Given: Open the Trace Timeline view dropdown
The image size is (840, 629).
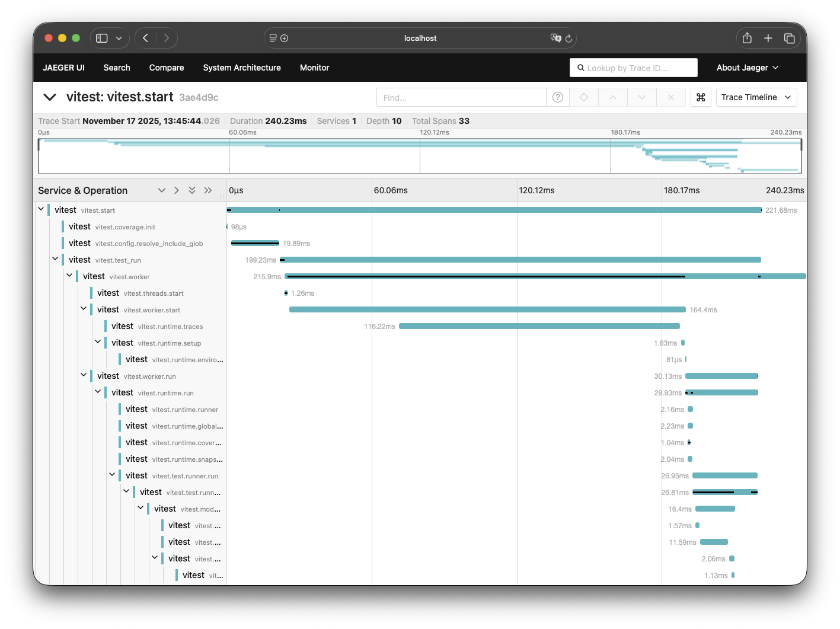Looking at the screenshot, I should 756,97.
